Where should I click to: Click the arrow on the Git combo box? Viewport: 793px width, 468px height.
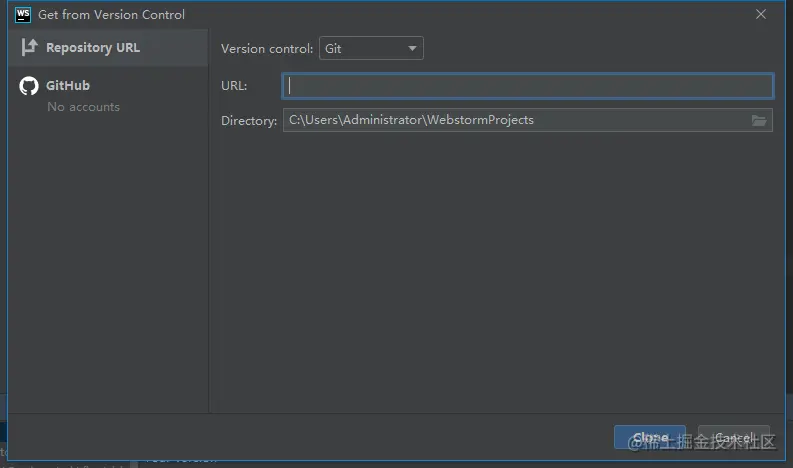pos(412,48)
